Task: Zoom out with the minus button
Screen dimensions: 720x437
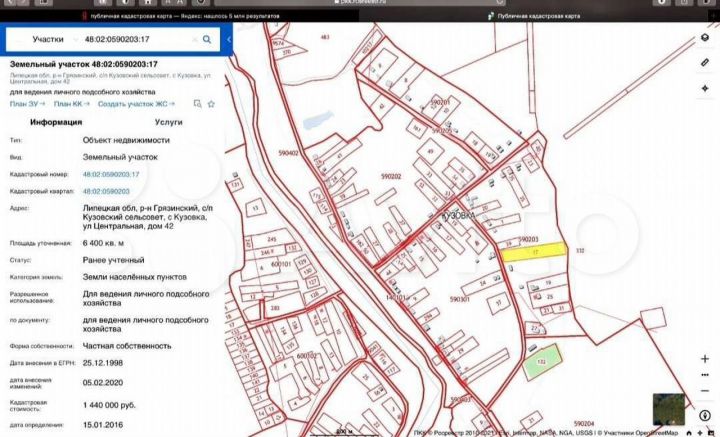Action: [x=705, y=391]
